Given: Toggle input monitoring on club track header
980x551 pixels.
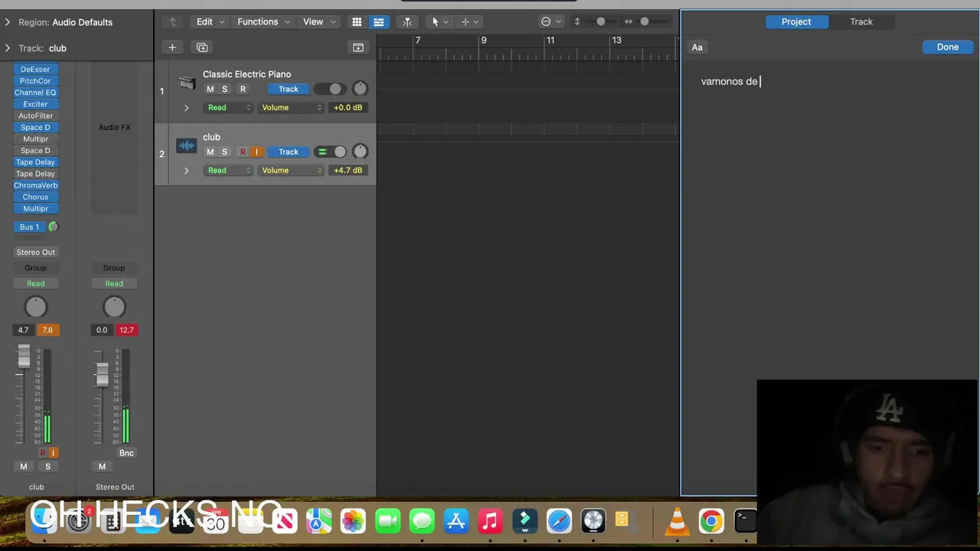Looking at the screenshot, I should click(256, 152).
